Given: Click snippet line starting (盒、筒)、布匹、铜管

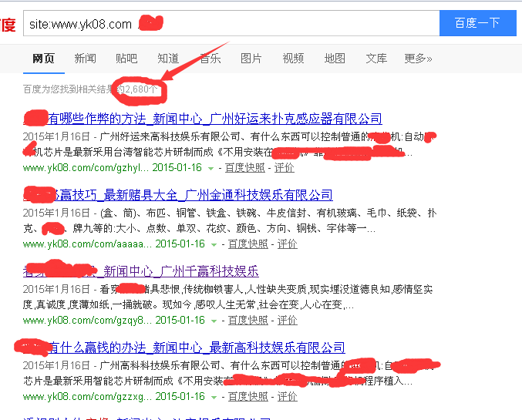Looking at the screenshot, I should tap(268, 213).
